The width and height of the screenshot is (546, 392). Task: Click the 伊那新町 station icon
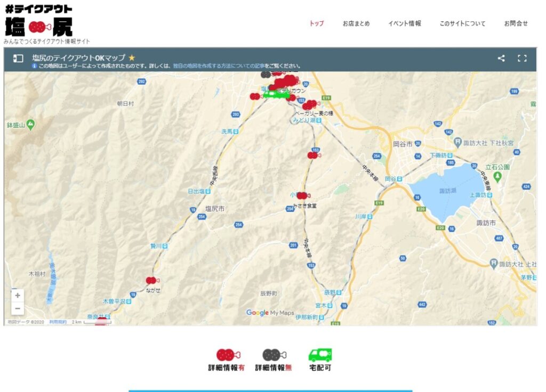pyautogui.click(x=322, y=317)
